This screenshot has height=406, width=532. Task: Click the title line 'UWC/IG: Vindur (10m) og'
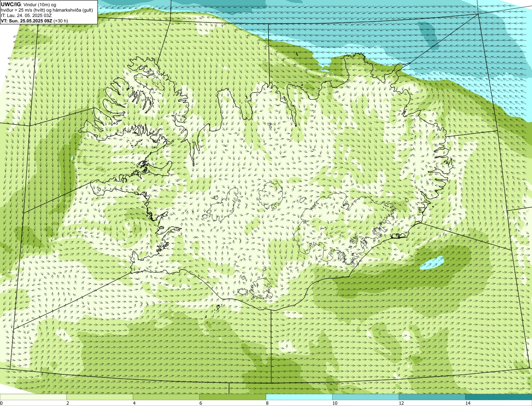tap(28, 4)
